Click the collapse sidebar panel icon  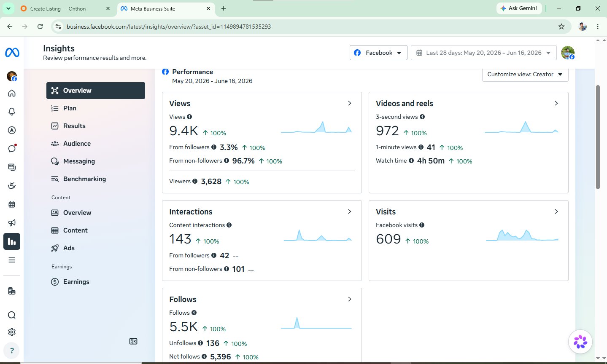[133, 341]
